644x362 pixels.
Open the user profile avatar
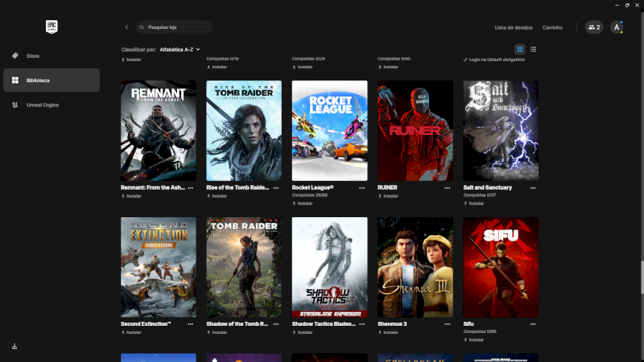[x=617, y=27]
